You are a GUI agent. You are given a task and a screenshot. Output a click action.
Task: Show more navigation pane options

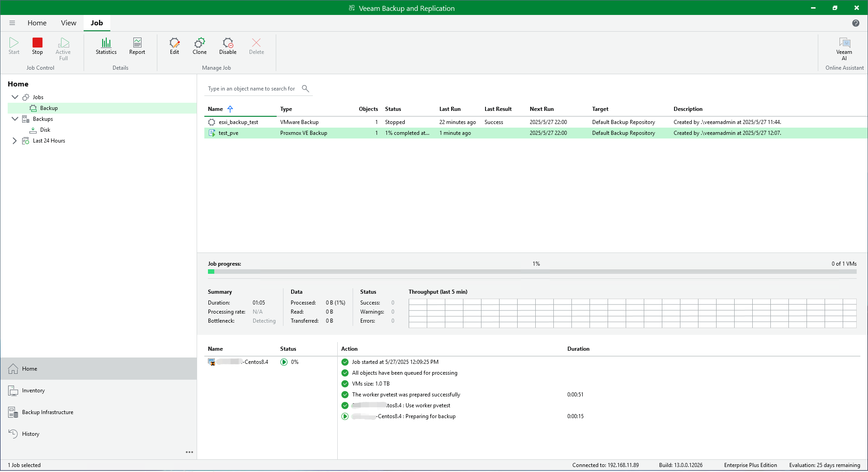189,452
